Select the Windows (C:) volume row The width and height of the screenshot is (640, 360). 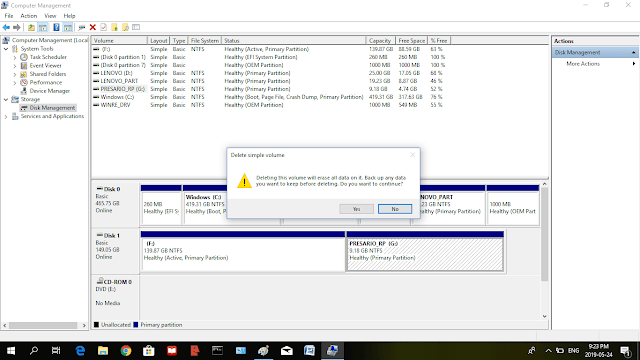point(269,97)
